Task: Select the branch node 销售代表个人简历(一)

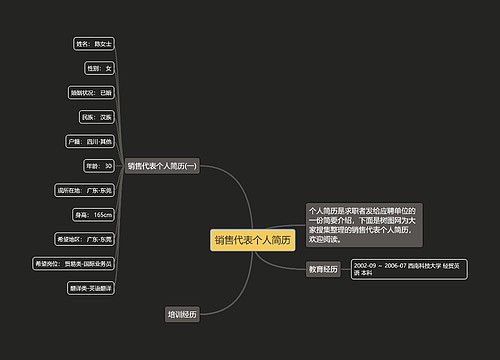Action: [162, 166]
